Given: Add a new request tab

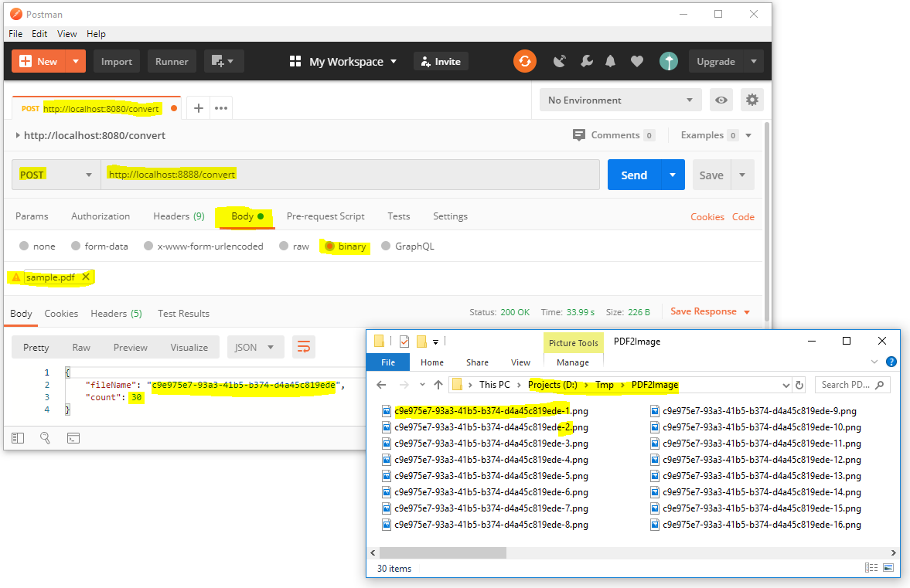Looking at the screenshot, I should coord(199,108).
